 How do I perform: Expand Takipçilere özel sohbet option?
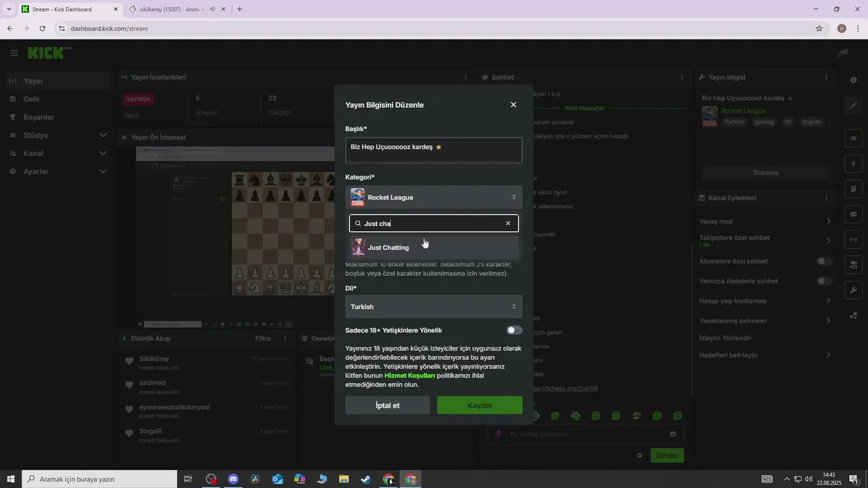coord(766,241)
